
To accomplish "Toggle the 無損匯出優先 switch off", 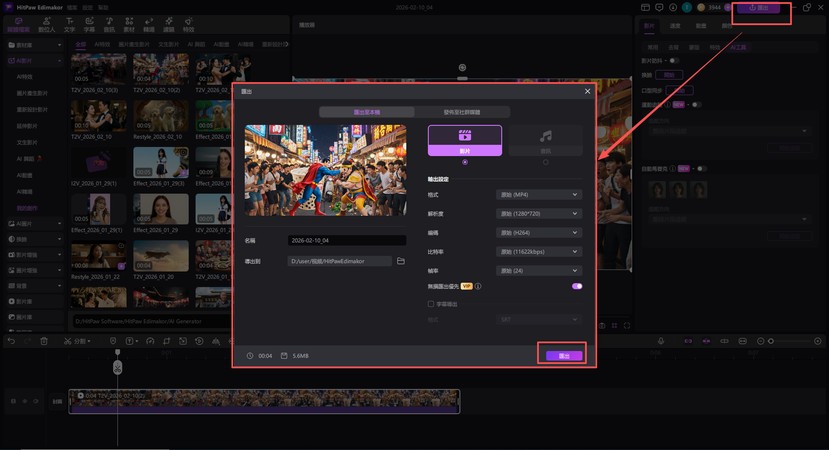I will point(576,286).
